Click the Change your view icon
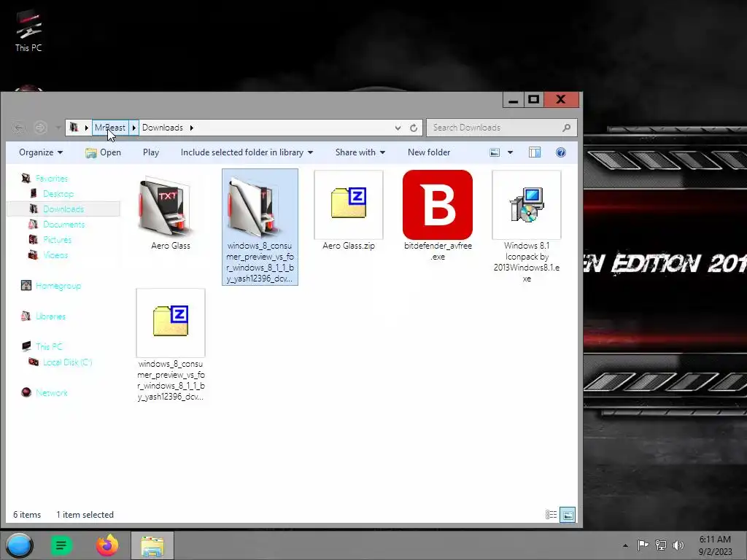The height and width of the screenshot is (560, 747). [x=495, y=152]
